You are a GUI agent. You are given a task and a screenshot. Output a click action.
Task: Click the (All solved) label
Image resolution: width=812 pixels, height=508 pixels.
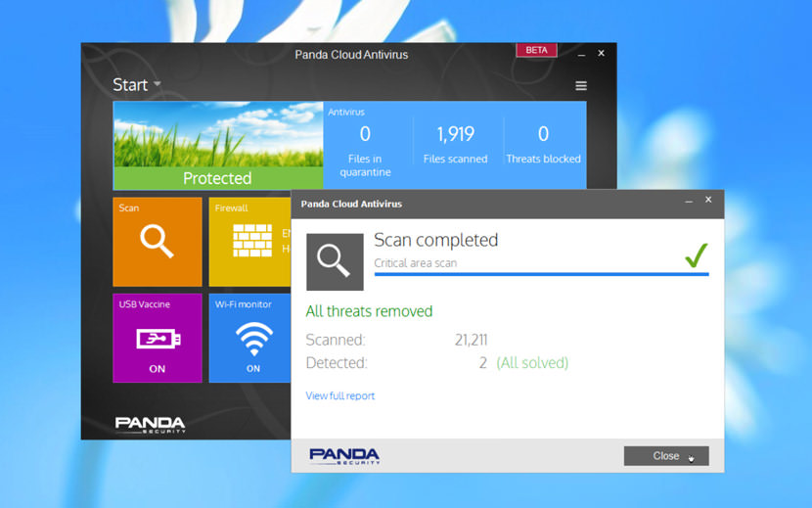(532, 362)
